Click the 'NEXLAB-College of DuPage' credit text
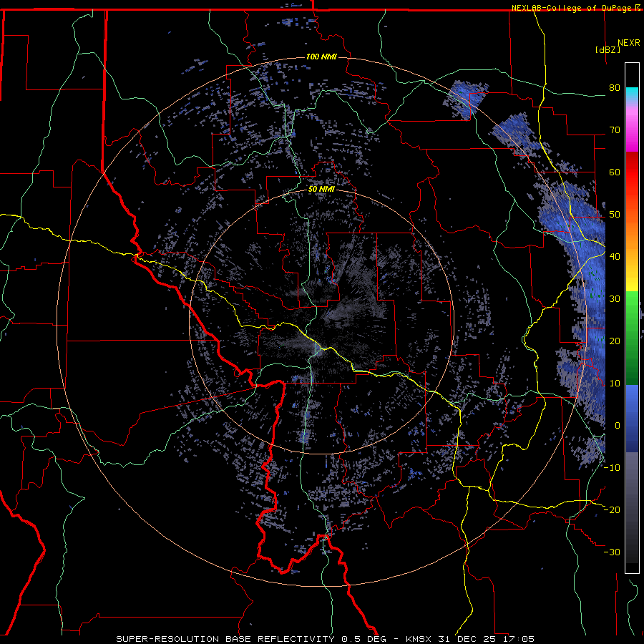The width and height of the screenshot is (644, 644). pos(572,8)
